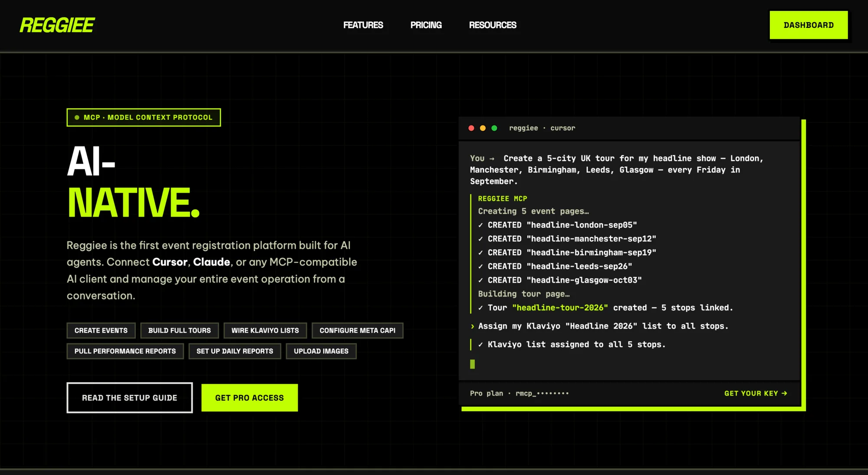Click the "Pro plan · rmcp_" key text
The width and height of the screenshot is (868, 475).
(519, 393)
